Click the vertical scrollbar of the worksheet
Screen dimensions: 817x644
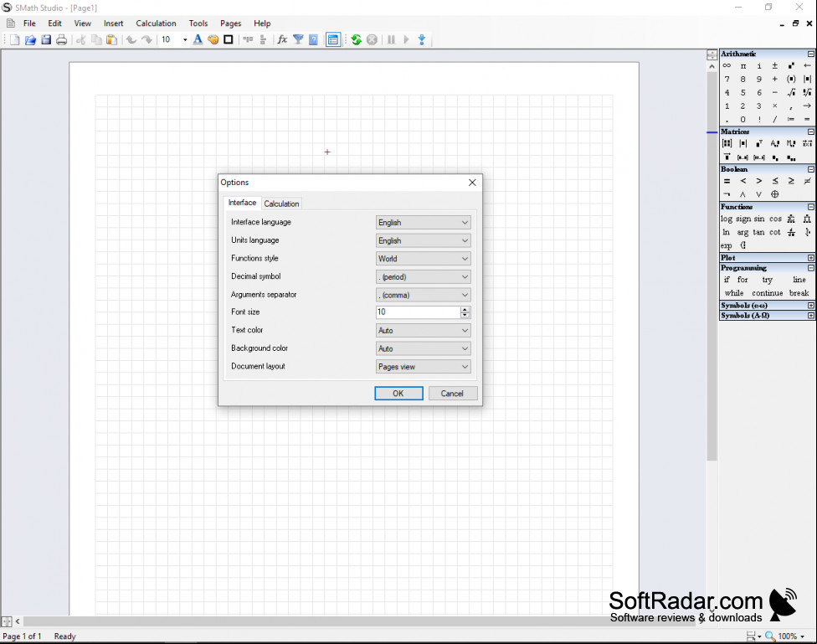[712, 266]
